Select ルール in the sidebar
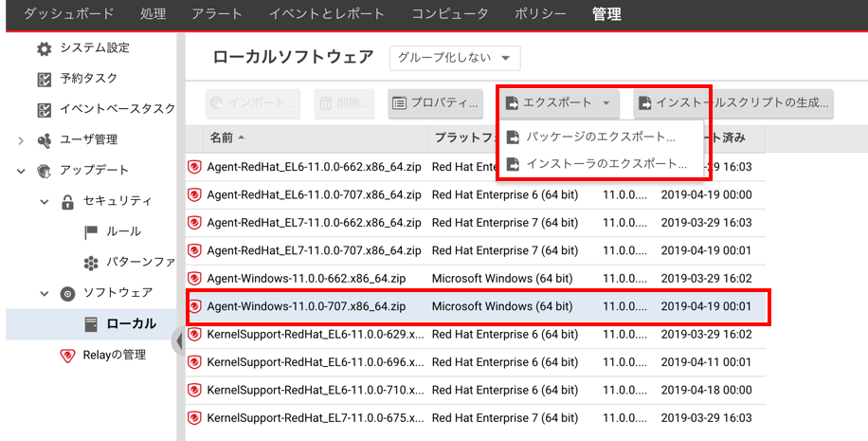The image size is (868, 441). [x=123, y=231]
